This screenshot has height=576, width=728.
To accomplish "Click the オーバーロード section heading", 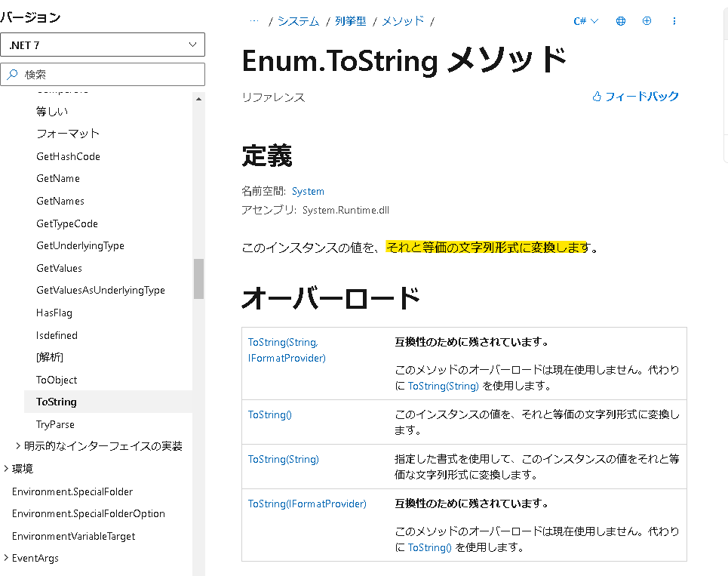I will pyautogui.click(x=330, y=297).
